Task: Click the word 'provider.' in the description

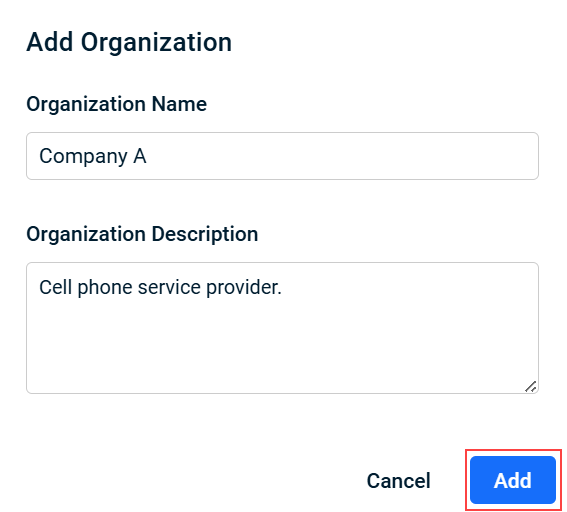Action: pos(244,288)
